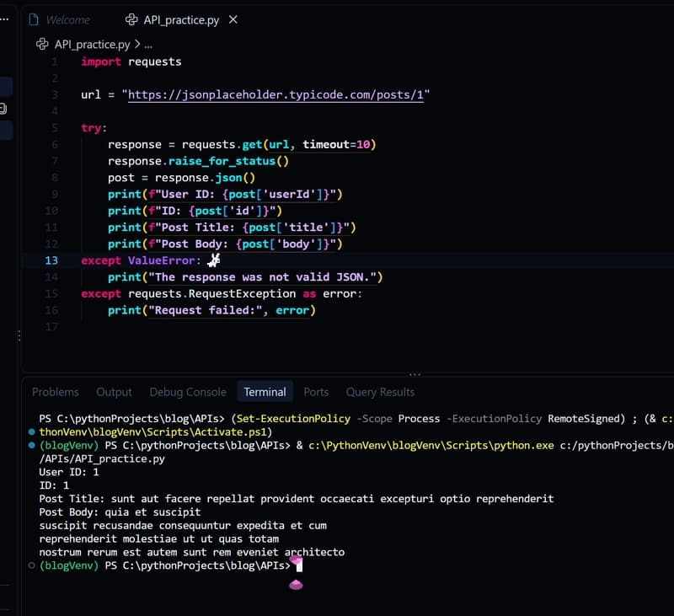Open the Ports panel tab
This screenshot has width=674, height=616.
click(x=316, y=392)
